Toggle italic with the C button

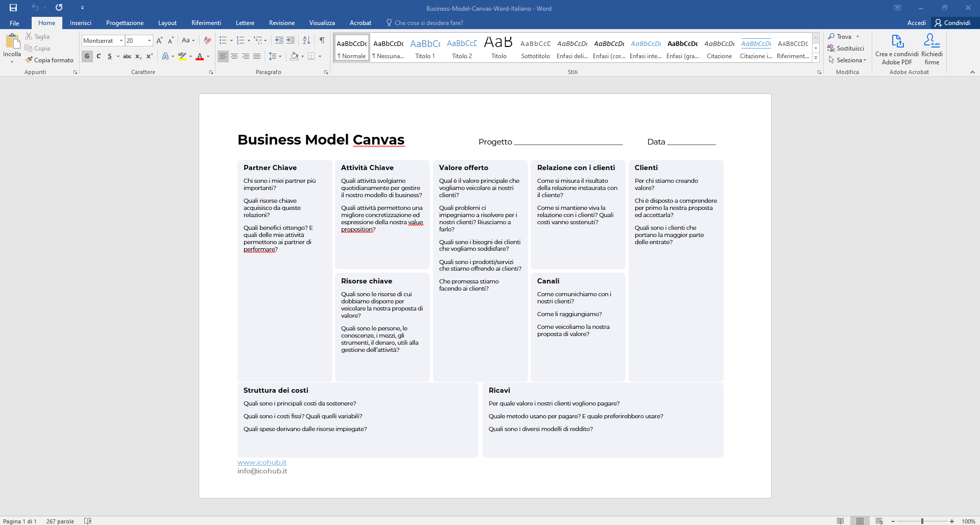(99, 57)
